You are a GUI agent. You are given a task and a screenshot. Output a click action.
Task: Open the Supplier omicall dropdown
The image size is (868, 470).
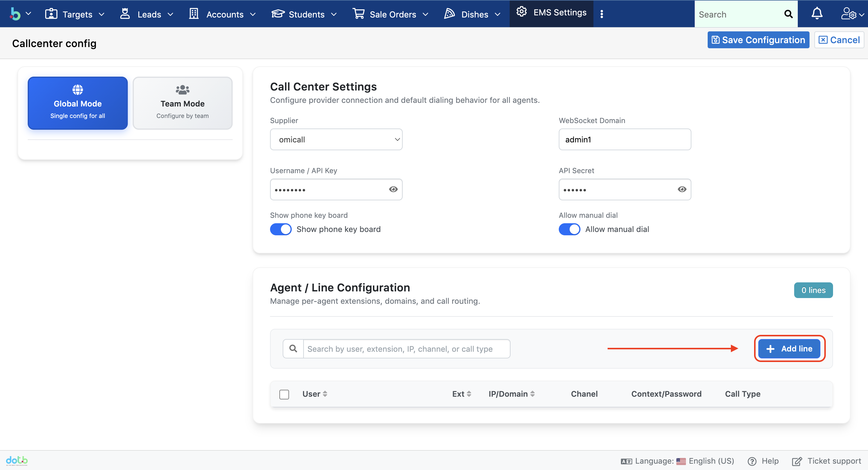(336, 139)
